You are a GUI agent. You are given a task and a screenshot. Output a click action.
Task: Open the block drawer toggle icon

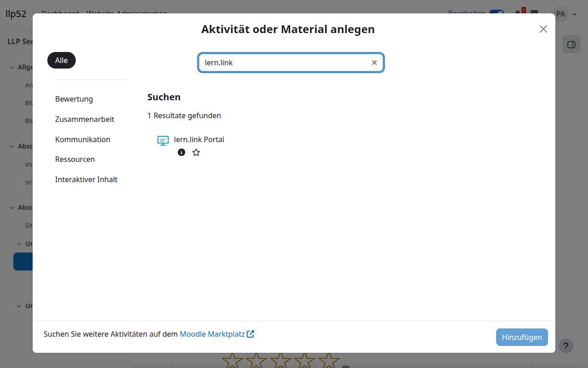(571, 44)
